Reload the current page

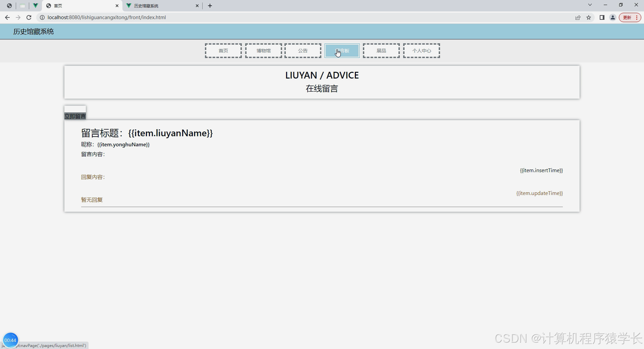[x=29, y=17]
